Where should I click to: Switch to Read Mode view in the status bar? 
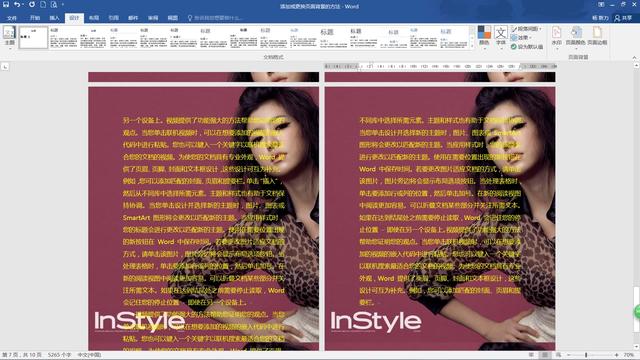point(531,355)
